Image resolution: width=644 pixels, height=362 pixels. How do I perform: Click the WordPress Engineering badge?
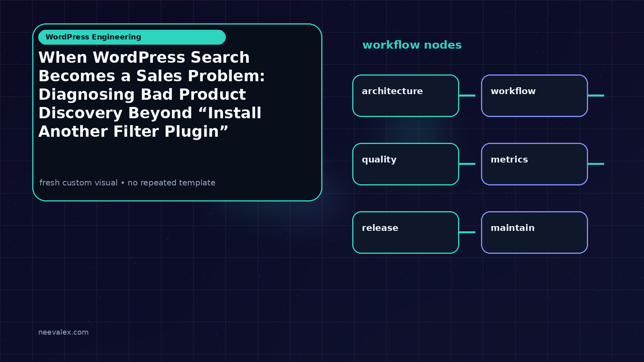(x=132, y=37)
